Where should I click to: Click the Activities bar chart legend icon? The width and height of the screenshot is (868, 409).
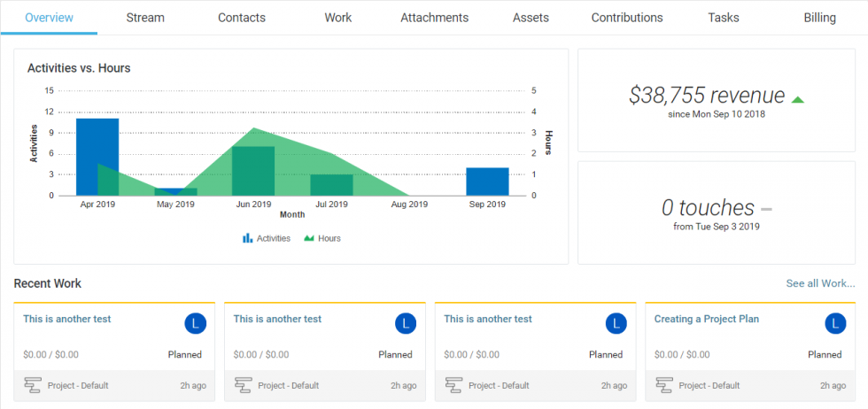pyautogui.click(x=247, y=238)
